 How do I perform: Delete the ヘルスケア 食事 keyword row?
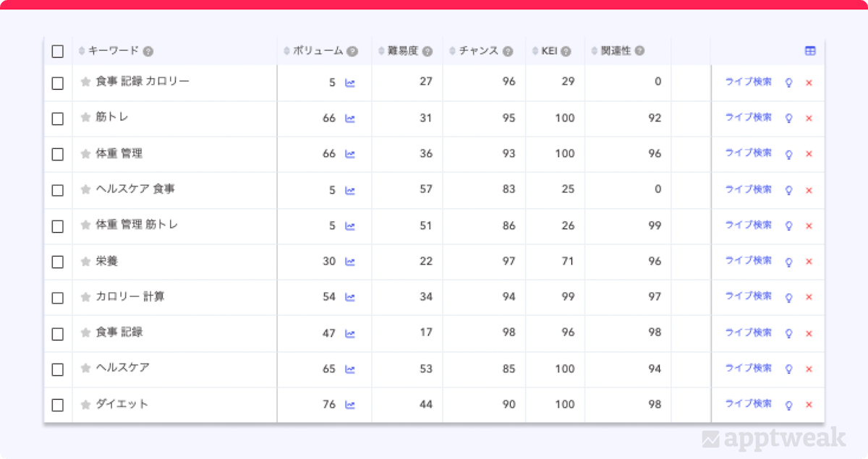pyautogui.click(x=809, y=191)
